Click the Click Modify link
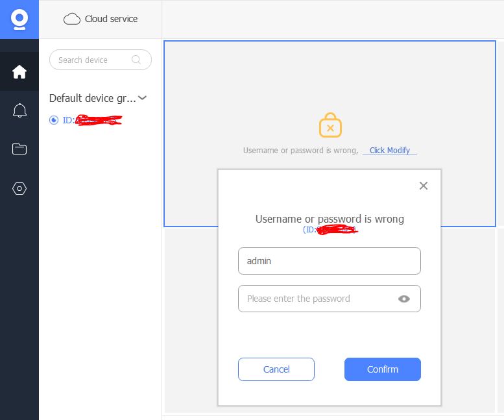 [389, 151]
